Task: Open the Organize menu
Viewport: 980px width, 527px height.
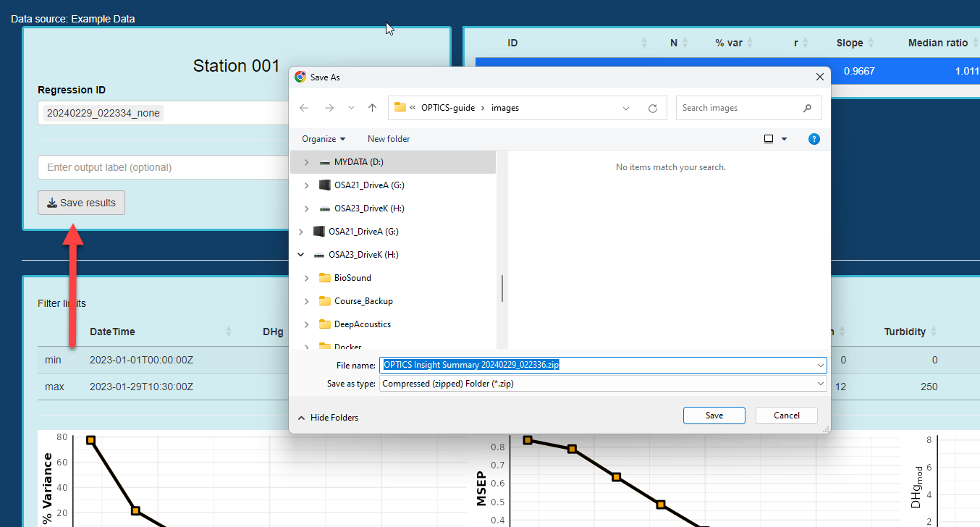Action: (324, 139)
